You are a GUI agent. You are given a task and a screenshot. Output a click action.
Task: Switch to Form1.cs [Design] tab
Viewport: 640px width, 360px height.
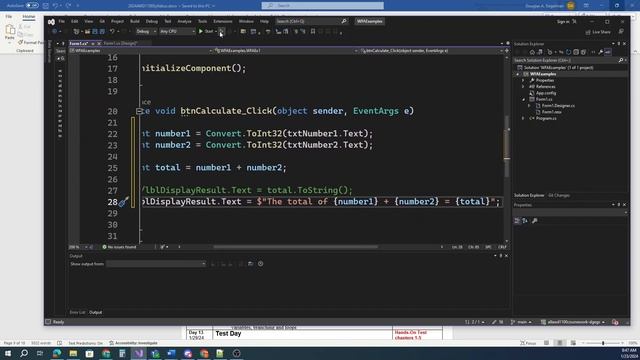tap(120, 43)
